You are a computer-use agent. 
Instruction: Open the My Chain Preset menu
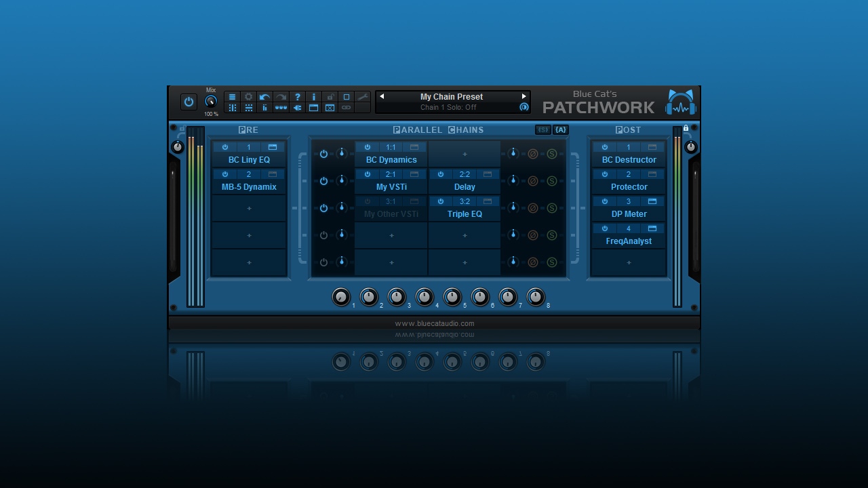tap(452, 97)
